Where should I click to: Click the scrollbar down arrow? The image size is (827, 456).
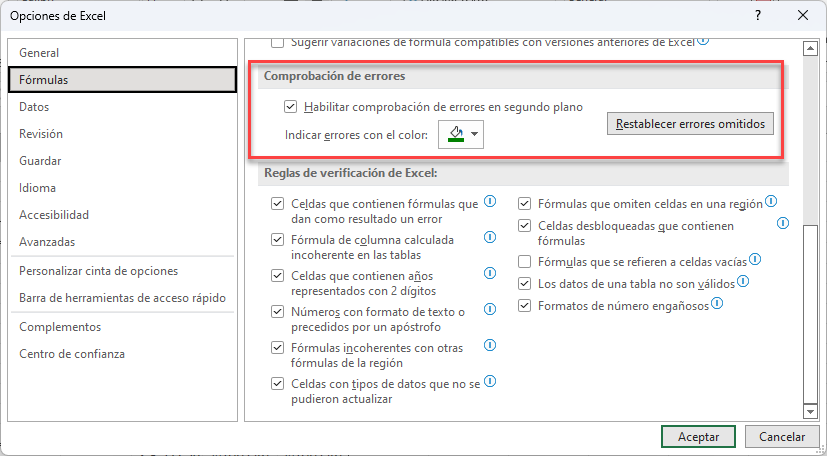(x=810, y=411)
